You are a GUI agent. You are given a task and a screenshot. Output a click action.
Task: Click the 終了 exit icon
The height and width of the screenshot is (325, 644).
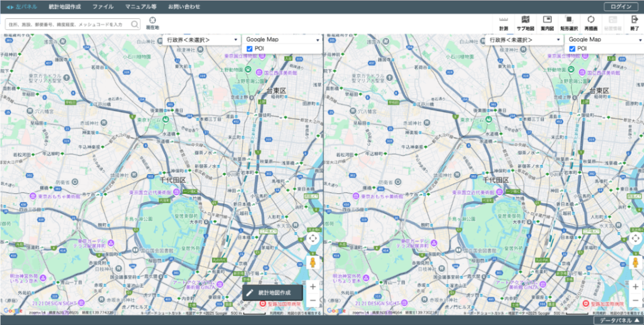point(634,24)
